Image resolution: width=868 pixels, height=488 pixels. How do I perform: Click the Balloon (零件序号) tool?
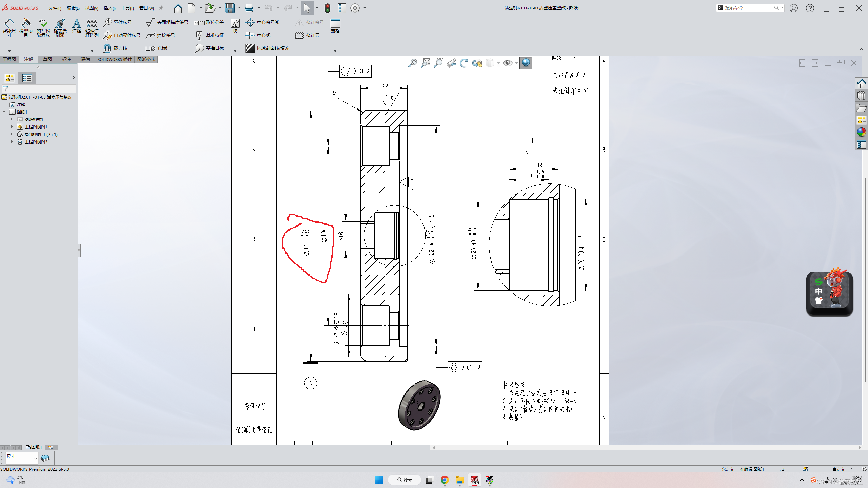(x=107, y=23)
